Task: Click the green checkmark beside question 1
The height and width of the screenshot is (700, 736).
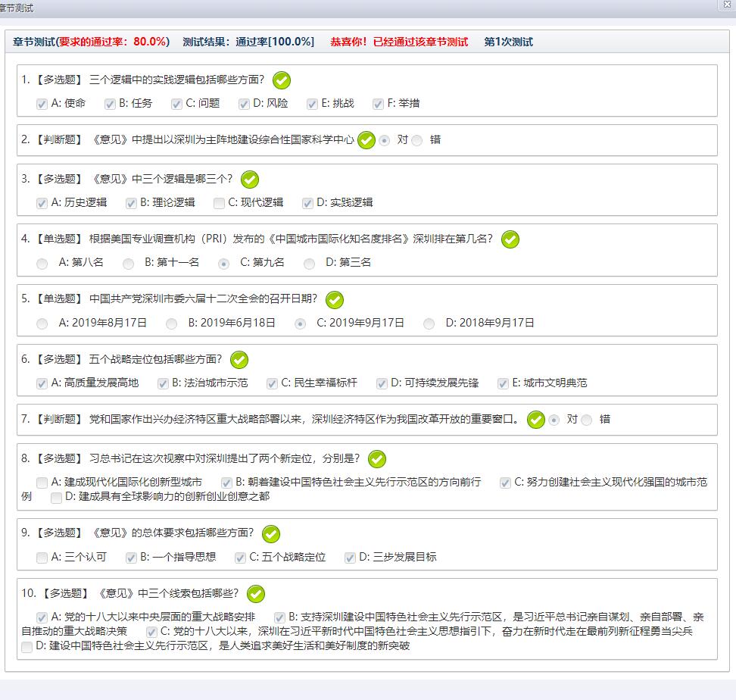Action: pyautogui.click(x=282, y=80)
